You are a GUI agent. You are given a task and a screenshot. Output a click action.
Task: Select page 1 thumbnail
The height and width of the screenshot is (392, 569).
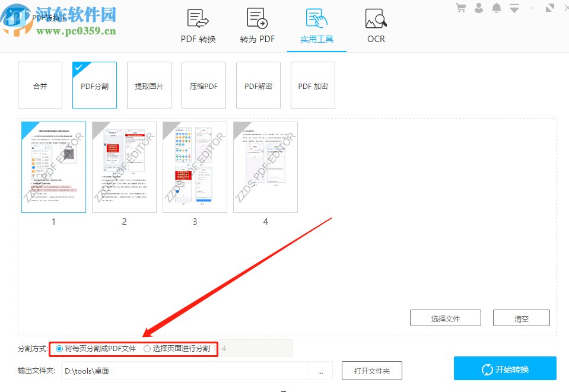click(x=54, y=167)
